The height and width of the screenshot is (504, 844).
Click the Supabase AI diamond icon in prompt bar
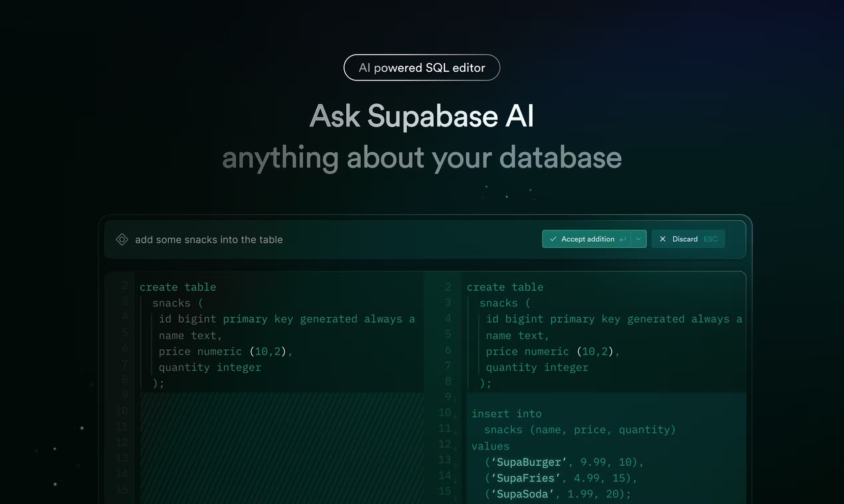[x=122, y=239]
